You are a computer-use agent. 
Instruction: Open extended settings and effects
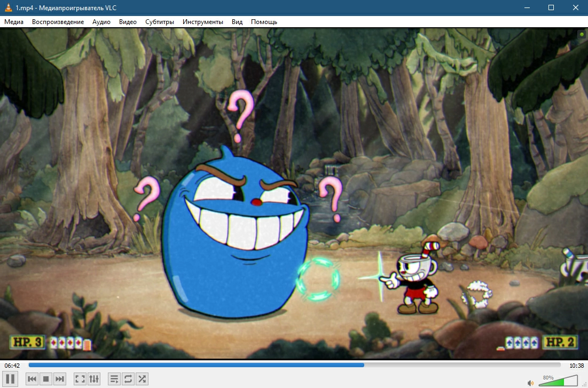[94, 379]
